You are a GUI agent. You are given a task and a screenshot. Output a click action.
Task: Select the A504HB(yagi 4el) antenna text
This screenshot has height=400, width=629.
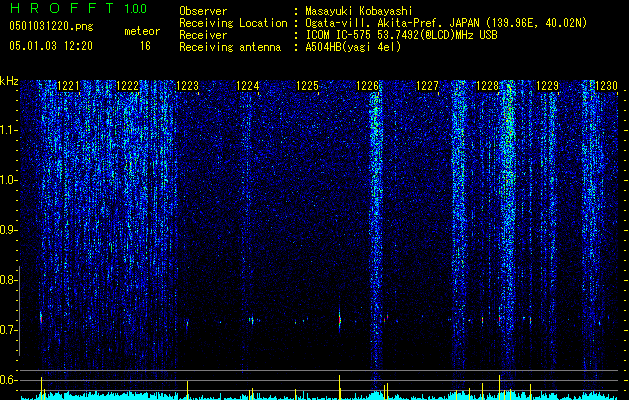click(353, 47)
